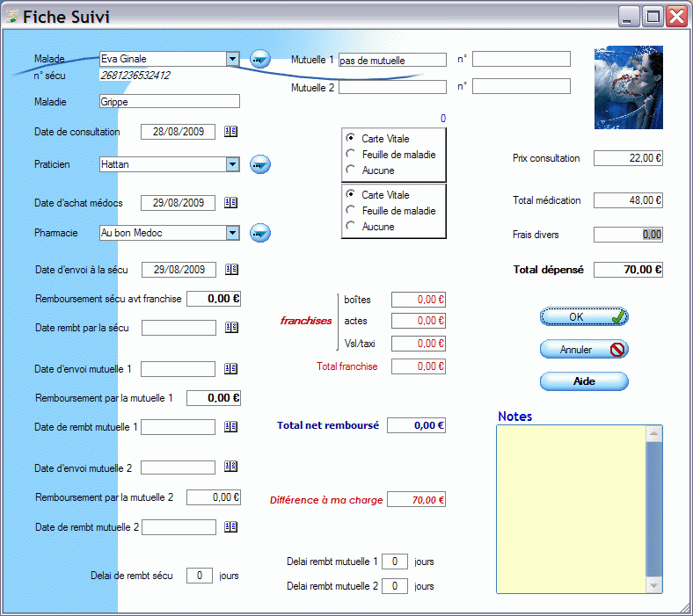Click the Total dépensé field 70,00 €

628,270
